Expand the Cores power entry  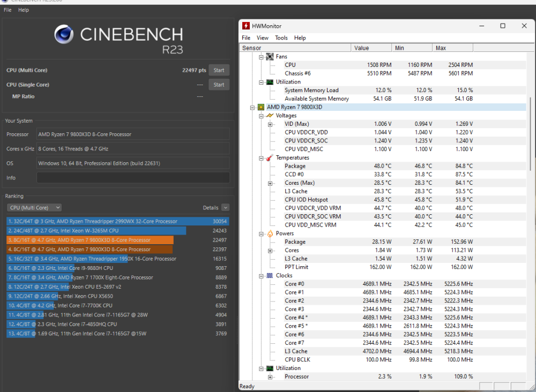(x=270, y=250)
